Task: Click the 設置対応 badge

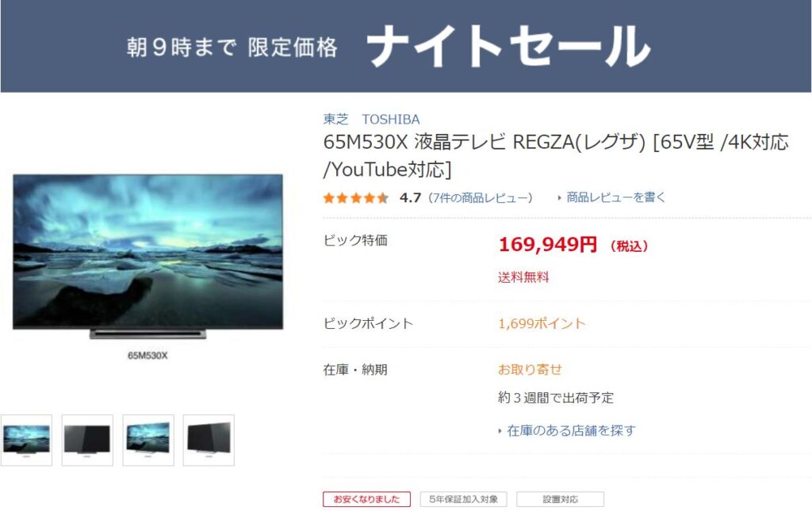Action: click(561, 499)
